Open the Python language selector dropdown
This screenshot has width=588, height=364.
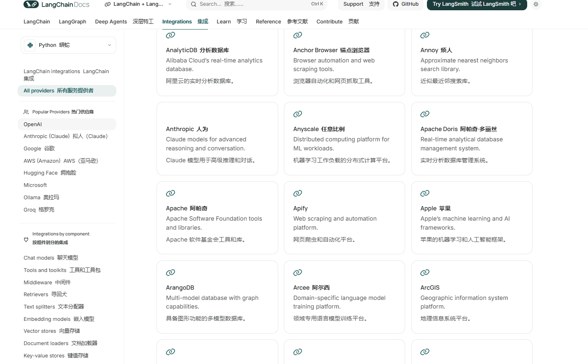(x=68, y=45)
